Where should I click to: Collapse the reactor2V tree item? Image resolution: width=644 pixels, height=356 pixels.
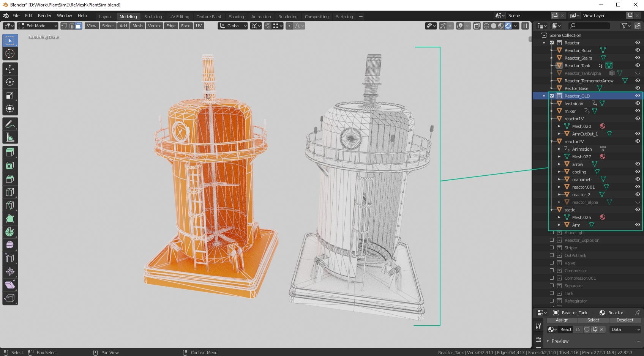552,141
